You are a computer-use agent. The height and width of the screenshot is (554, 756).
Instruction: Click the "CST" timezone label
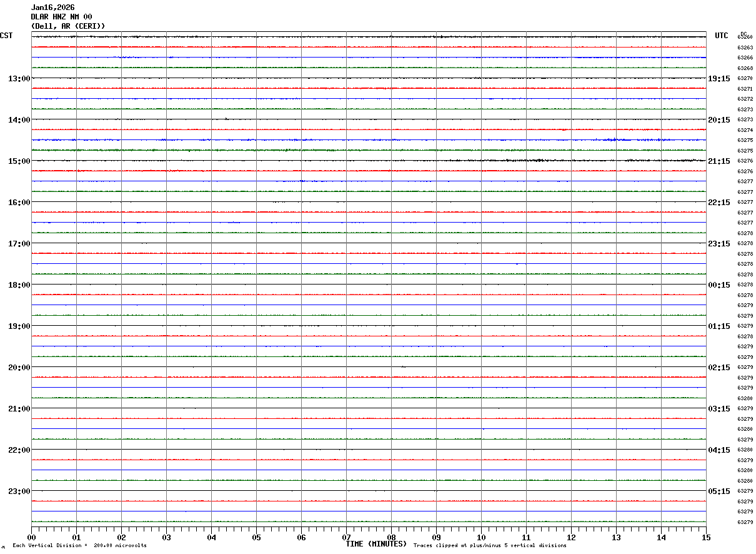click(x=6, y=36)
